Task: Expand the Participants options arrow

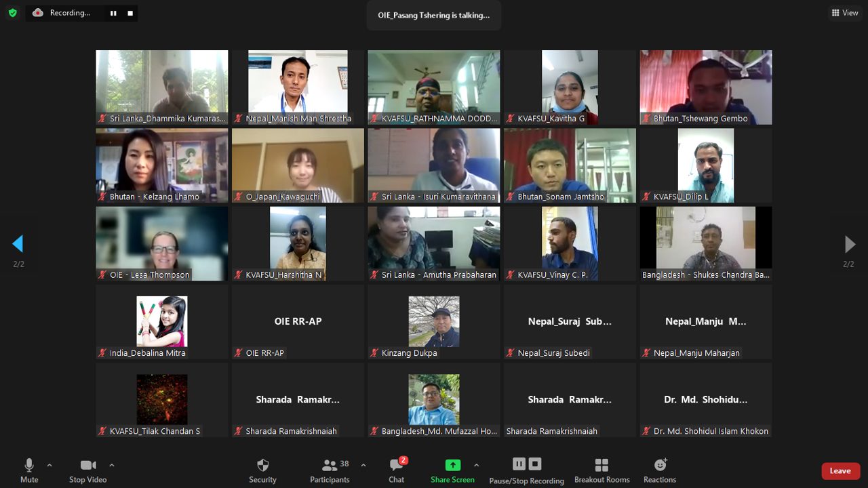Action: [x=363, y=465]
